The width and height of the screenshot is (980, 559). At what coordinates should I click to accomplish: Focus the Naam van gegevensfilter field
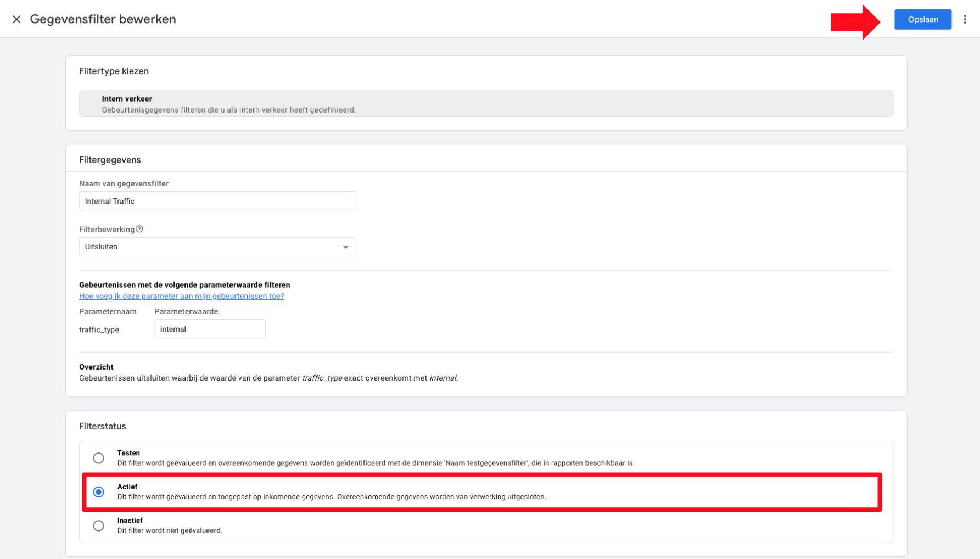pyautogui.click(x=217, y=201)
